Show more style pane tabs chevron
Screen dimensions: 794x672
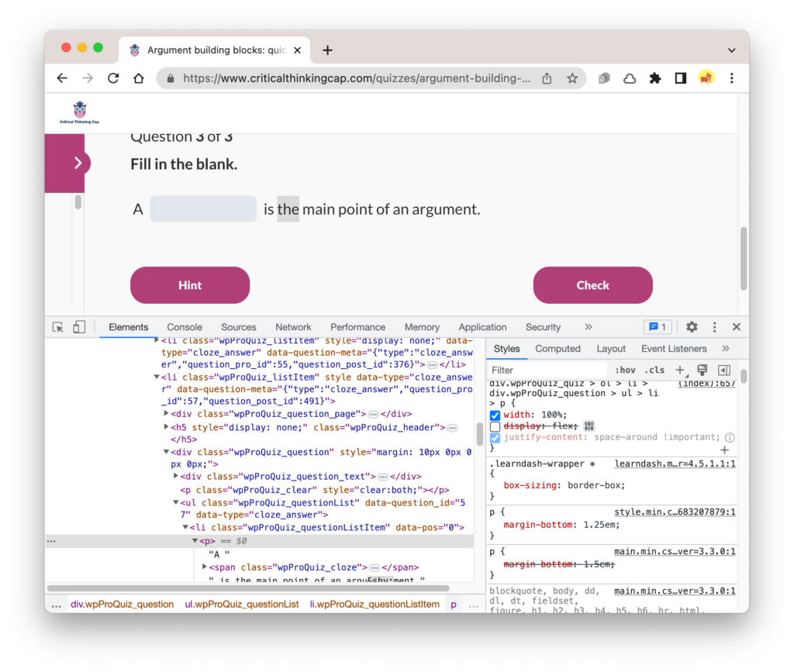pos(726,349)
